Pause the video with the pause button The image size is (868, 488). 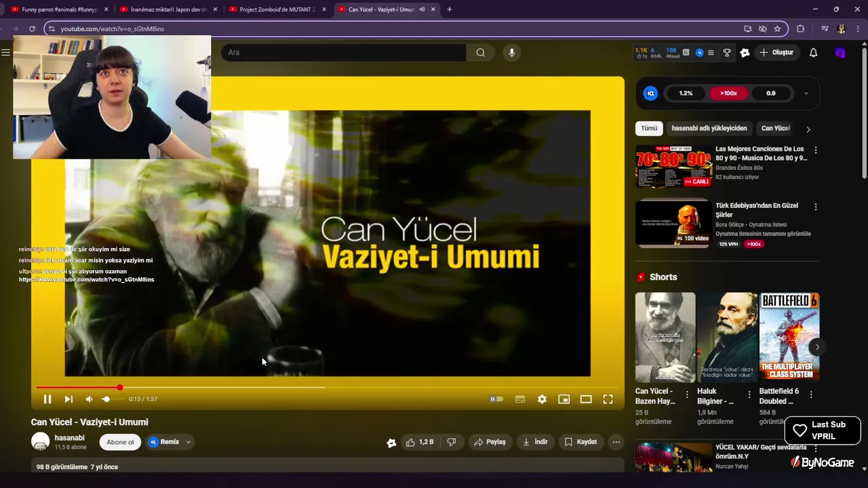click(x=47, y=399)
